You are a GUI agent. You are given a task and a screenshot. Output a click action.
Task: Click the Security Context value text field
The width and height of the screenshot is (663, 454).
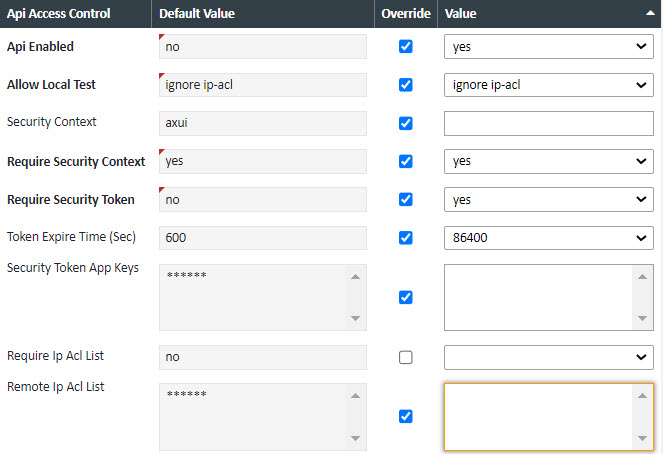548,123
